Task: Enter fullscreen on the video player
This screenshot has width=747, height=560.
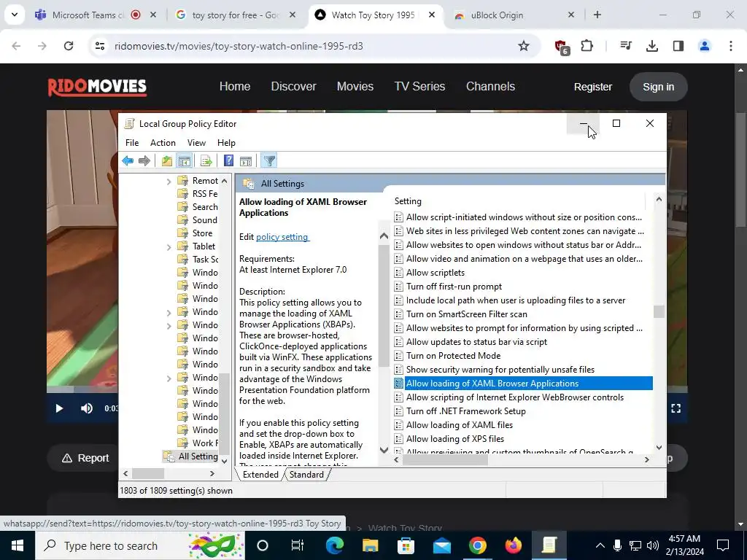Action: [676, 408]
